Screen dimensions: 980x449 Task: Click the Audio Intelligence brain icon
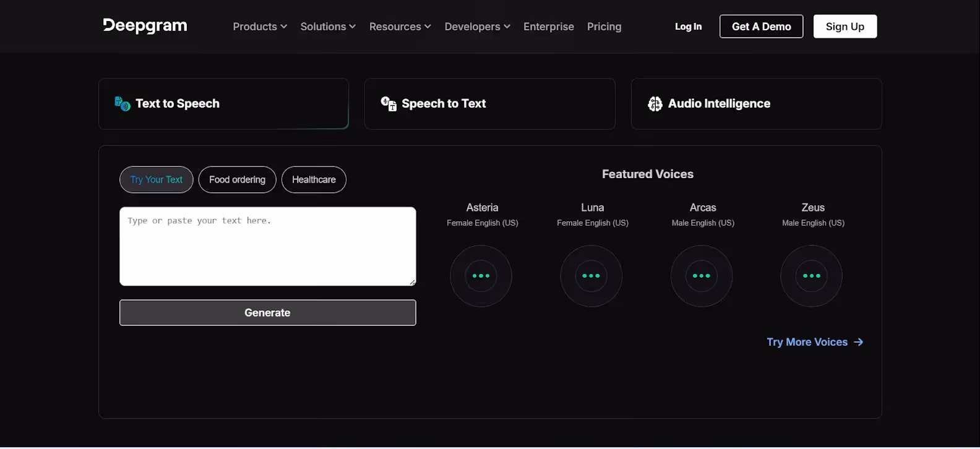click(x=655, y=104)
